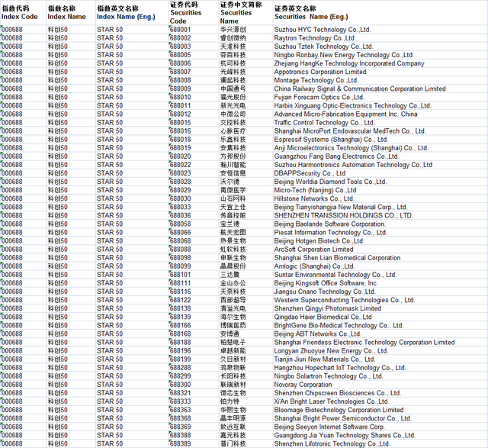Select cell Appotronics Corporation Limited

click(380, 72)
